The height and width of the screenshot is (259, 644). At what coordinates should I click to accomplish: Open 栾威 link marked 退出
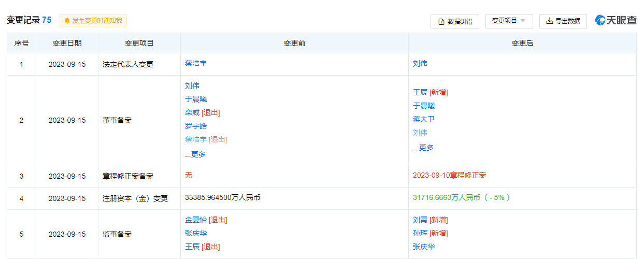[x=192, y=112]
